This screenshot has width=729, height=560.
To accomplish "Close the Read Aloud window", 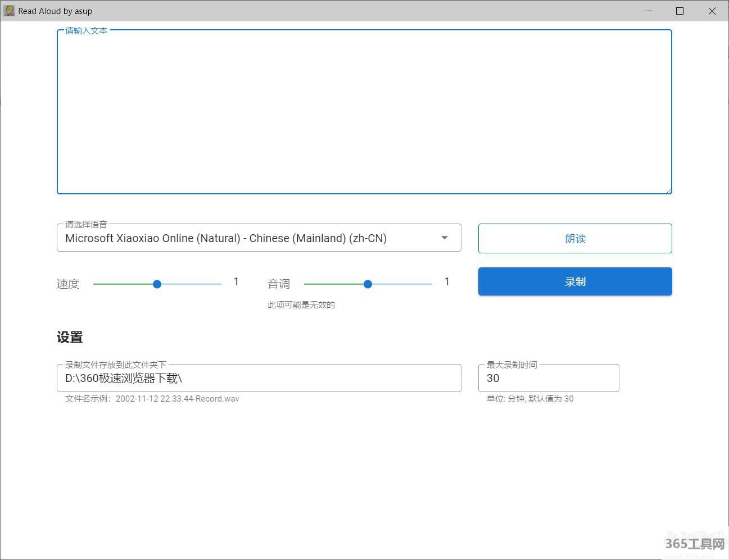I will point(712,11).
